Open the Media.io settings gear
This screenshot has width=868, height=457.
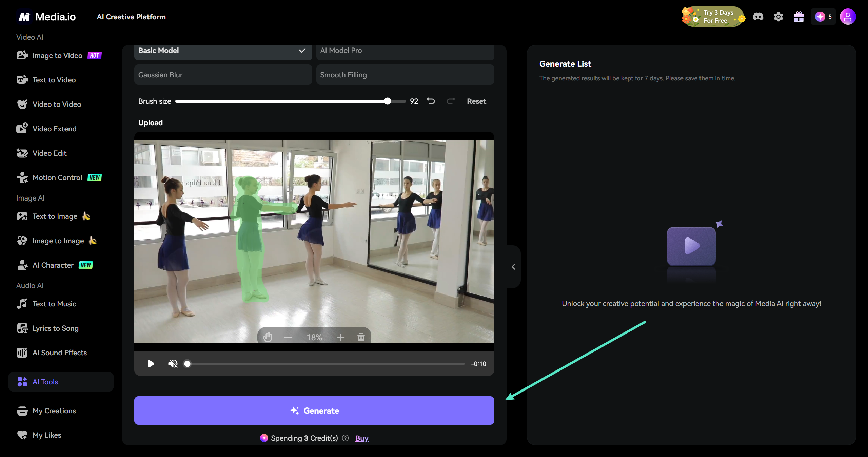[778, 16]
